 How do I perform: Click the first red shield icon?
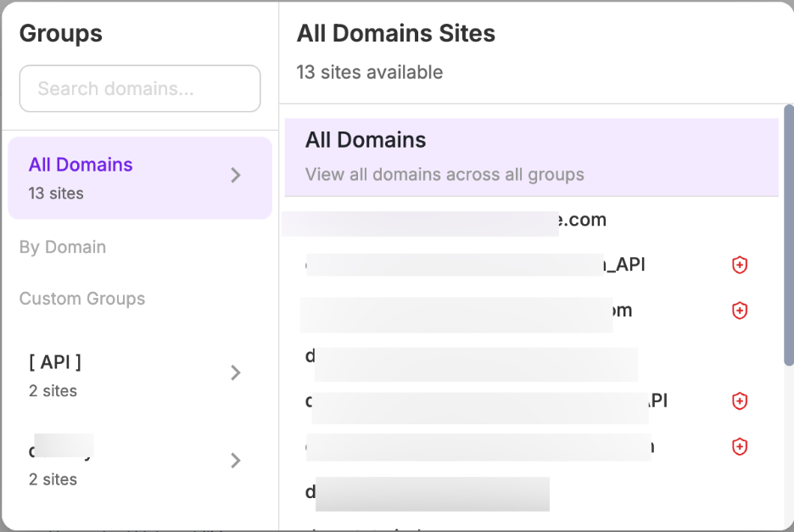tap(740, 266)
